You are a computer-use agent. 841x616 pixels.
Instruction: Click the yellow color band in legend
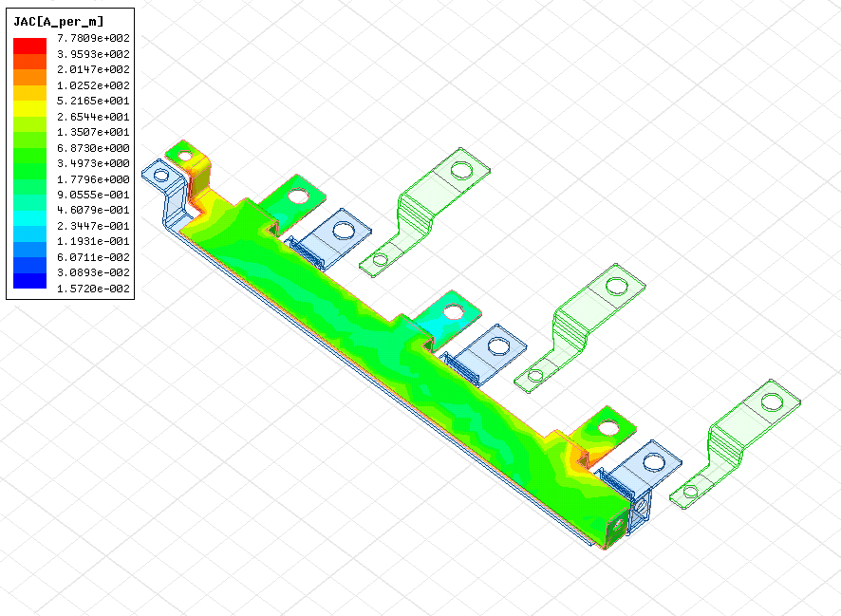pos(30,108)
